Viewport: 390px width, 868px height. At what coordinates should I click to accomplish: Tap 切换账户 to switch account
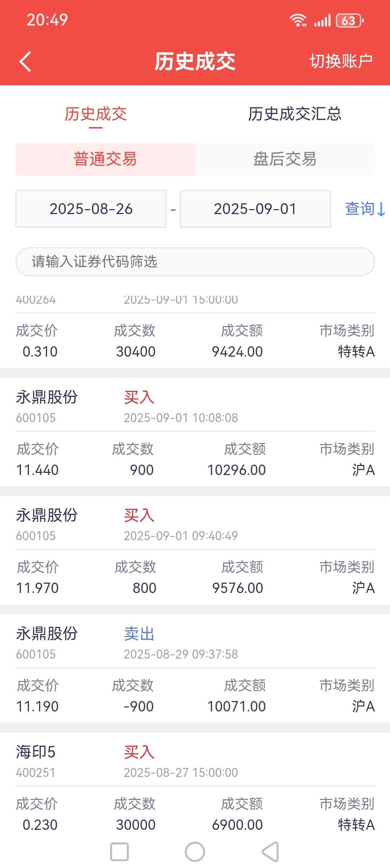pyautogui.click(x=341, y=61)
